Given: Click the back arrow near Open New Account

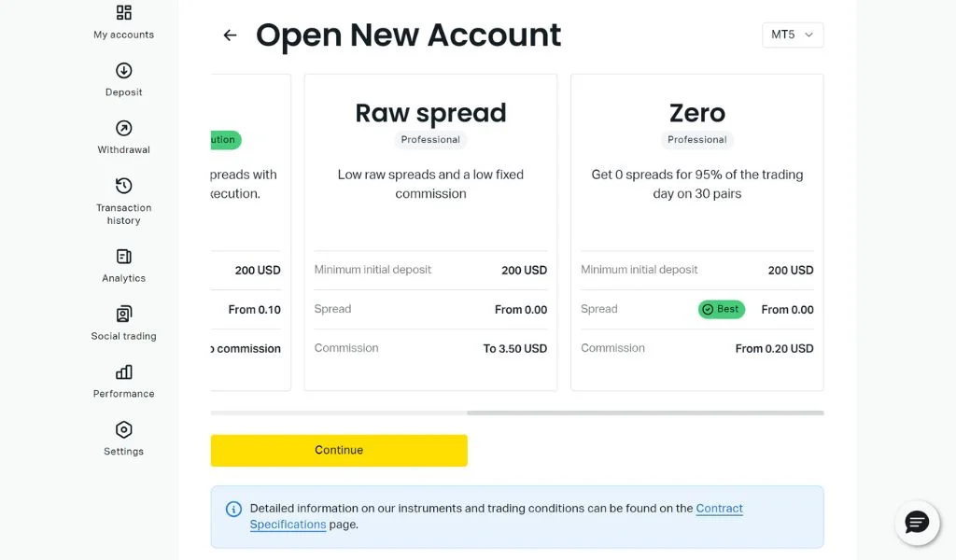Looking at the screenshot, I should click(x=230, y=35).
